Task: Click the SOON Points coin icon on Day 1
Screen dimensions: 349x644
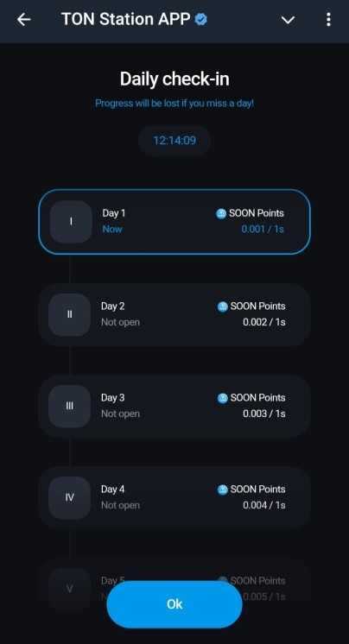Action: point(221,213)
